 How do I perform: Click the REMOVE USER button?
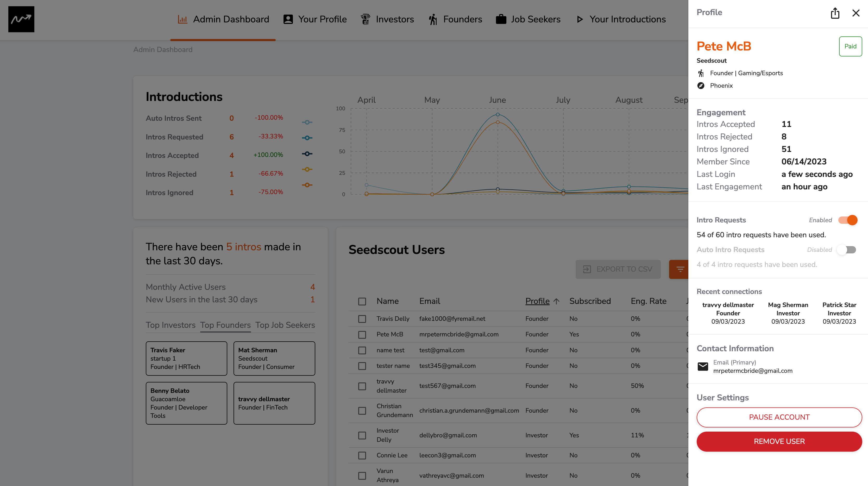pos(779,442)
